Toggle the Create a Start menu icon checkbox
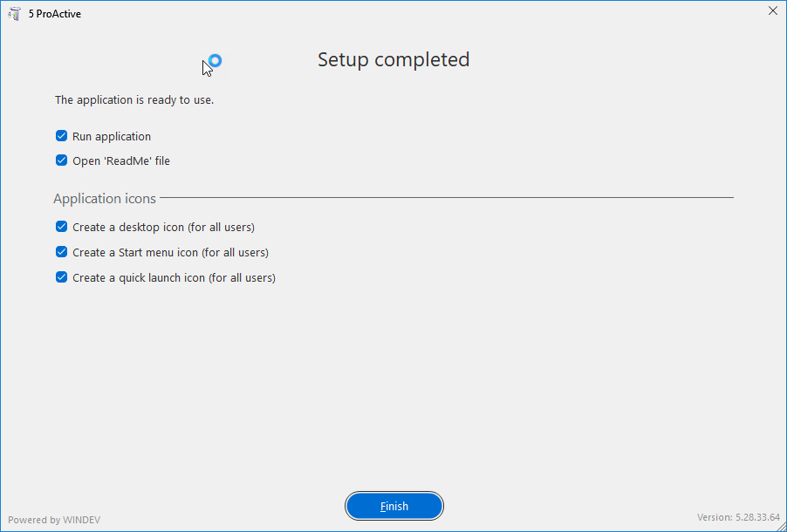The image size is (787, 532). 61,252
